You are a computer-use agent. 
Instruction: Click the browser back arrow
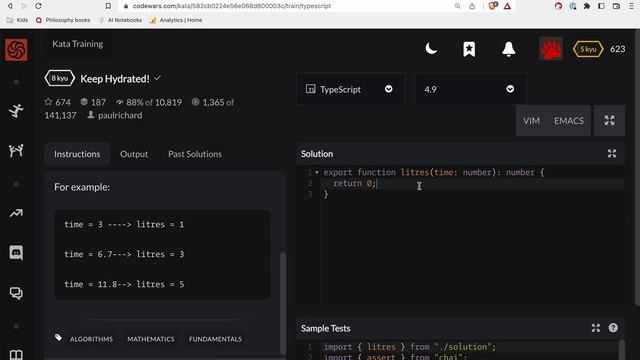coord(10,6)
